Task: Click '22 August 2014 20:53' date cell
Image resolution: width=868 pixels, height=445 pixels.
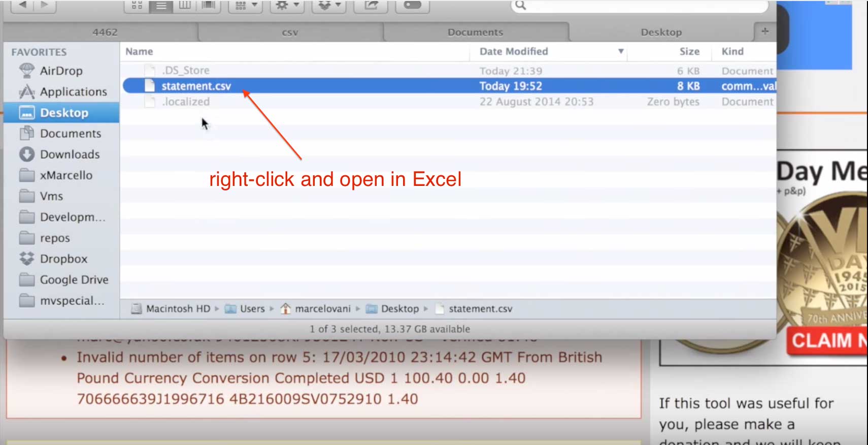Action: tap(537, 102)
